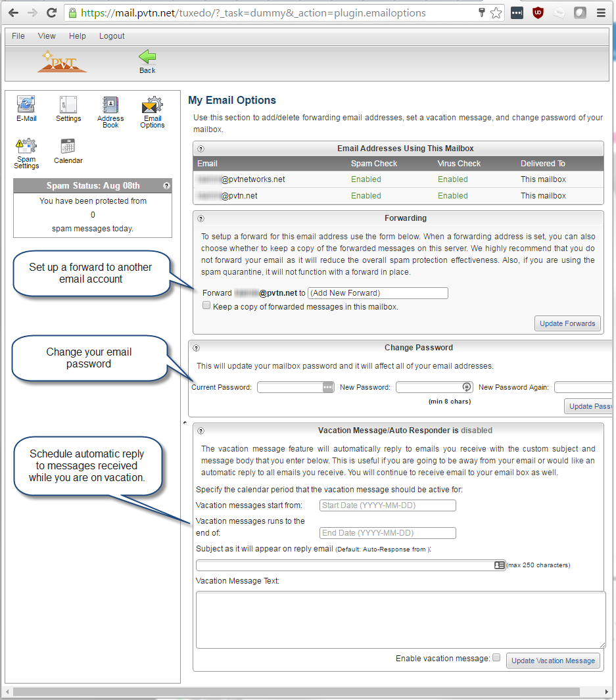Click the Update Password button
Screen dimensions: 616x700
click(x=588, y=406)
